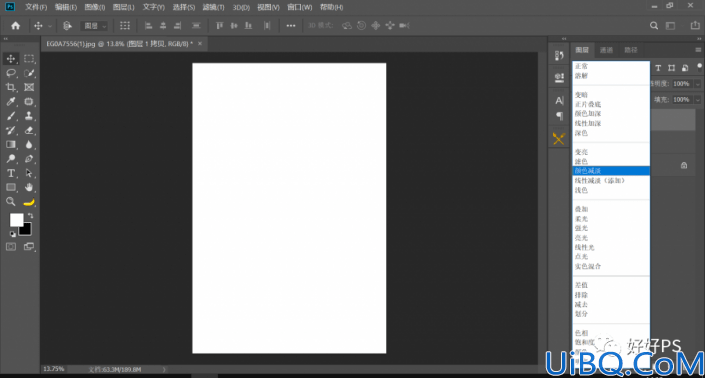Toggle the layer filtering on/off switch
Viewport: 705px width, 378px height.
tap(700, 67)
